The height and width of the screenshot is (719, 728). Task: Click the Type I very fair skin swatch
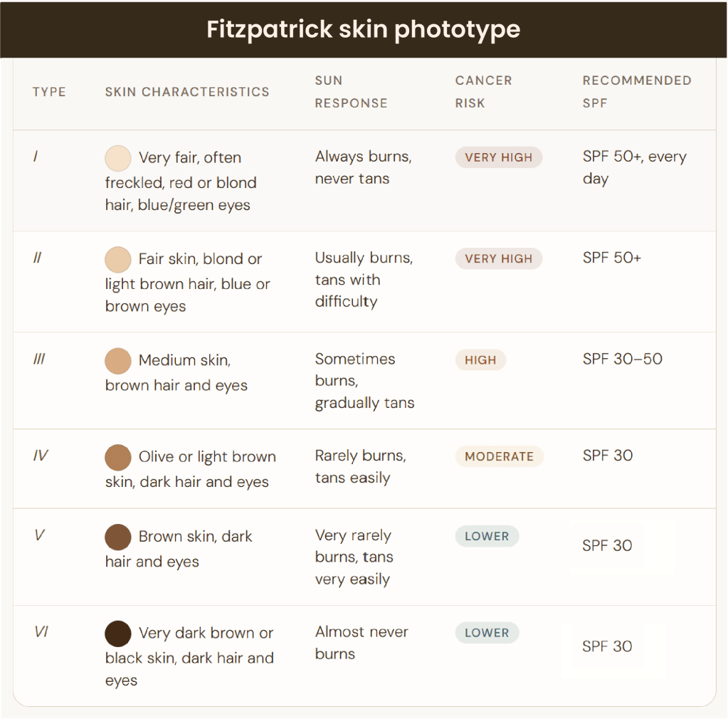pyautogui.click(x=117, y=158)
